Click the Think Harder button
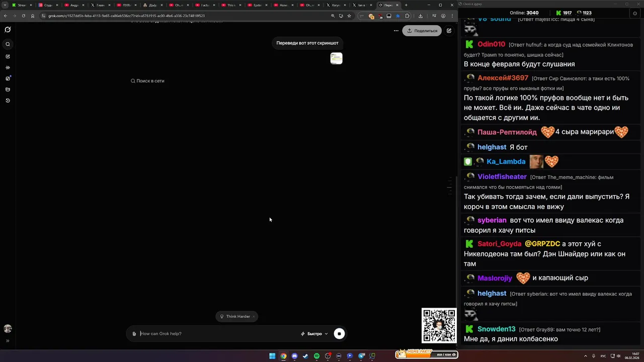The height and width of the screenshot is (362, 644). pyautogui.click(x=236, y=316)
